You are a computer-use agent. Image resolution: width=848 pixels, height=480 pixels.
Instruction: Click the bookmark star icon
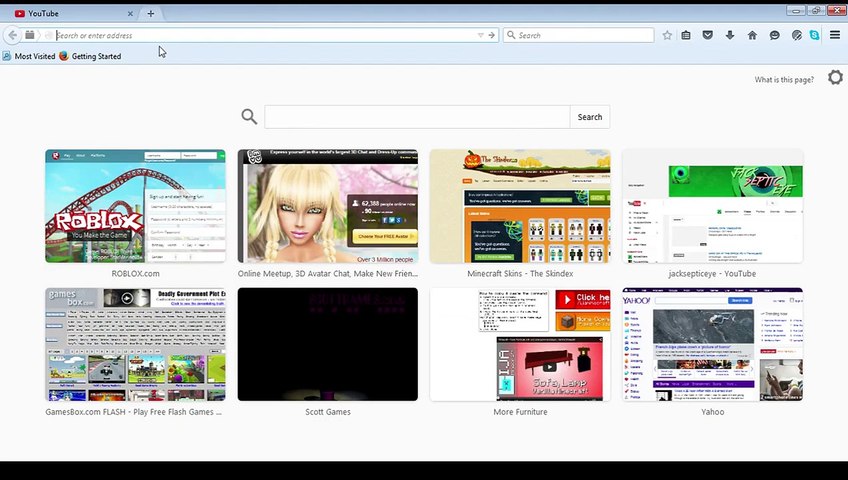[x=667, y=35]
